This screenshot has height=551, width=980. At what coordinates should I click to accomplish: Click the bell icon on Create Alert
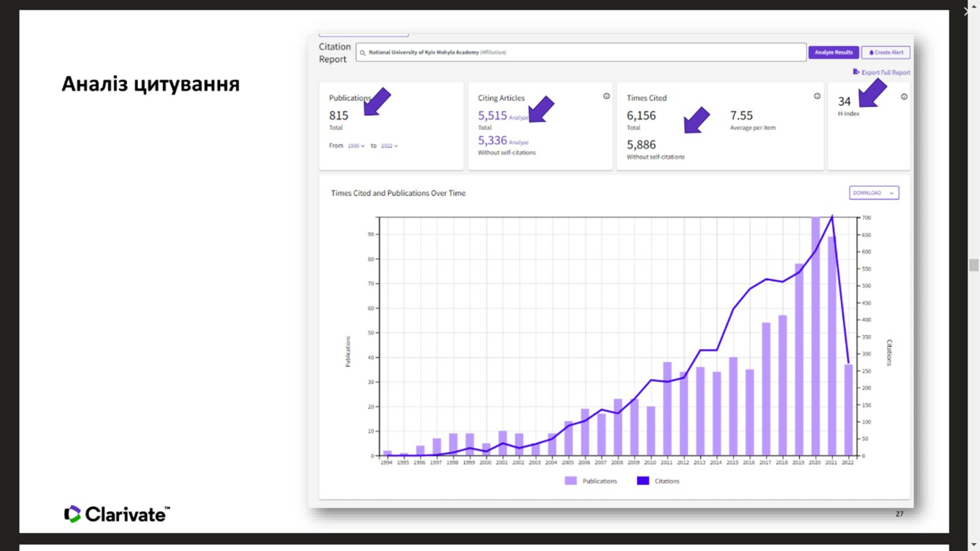[x=871, y=53]
